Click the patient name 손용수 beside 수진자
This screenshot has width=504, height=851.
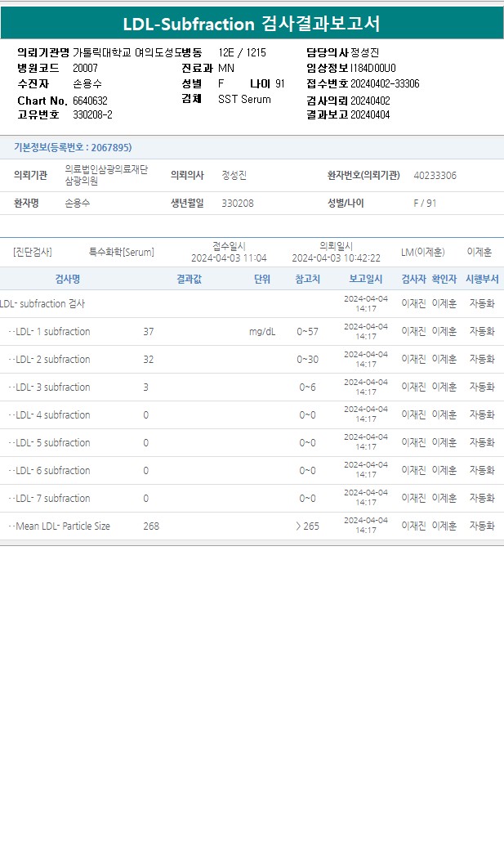87,83
